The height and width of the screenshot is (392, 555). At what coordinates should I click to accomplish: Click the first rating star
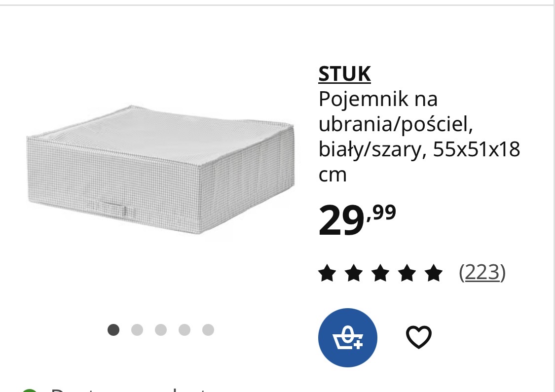[x=327, y=273]
